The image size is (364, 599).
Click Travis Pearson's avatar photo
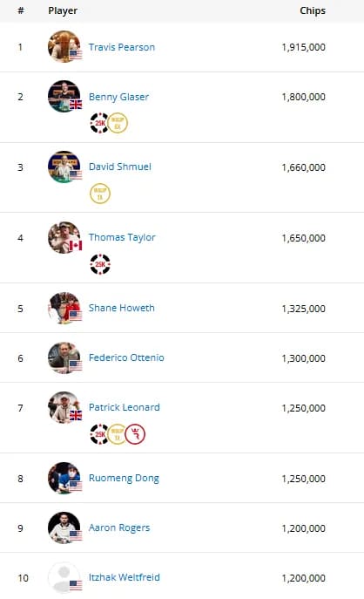coord(64,46)
